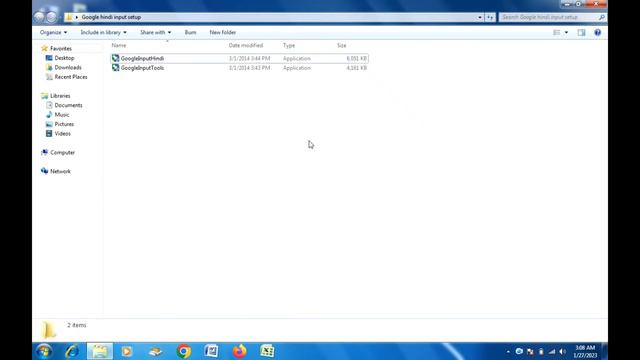Image resolution: width=640 pixels, height=360 pixels.
Task: Open Microsoft Excel from taskbar
Action: (x=267, y=351)
